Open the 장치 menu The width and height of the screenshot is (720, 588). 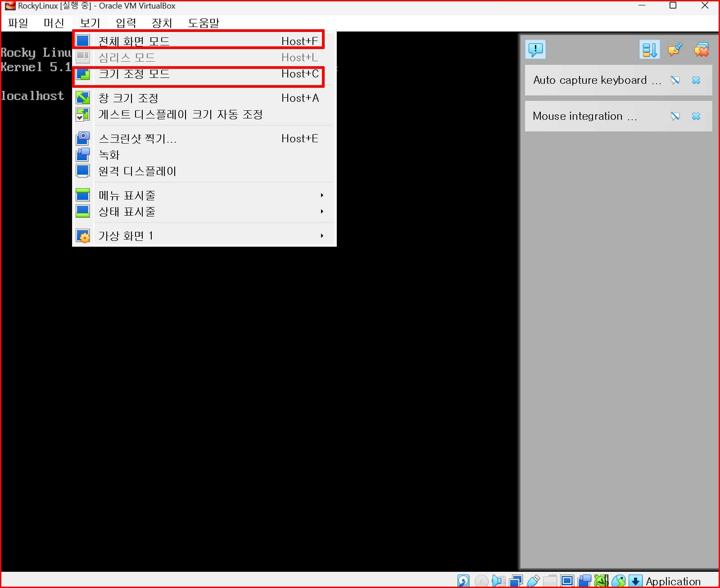[x=162, y=23]
